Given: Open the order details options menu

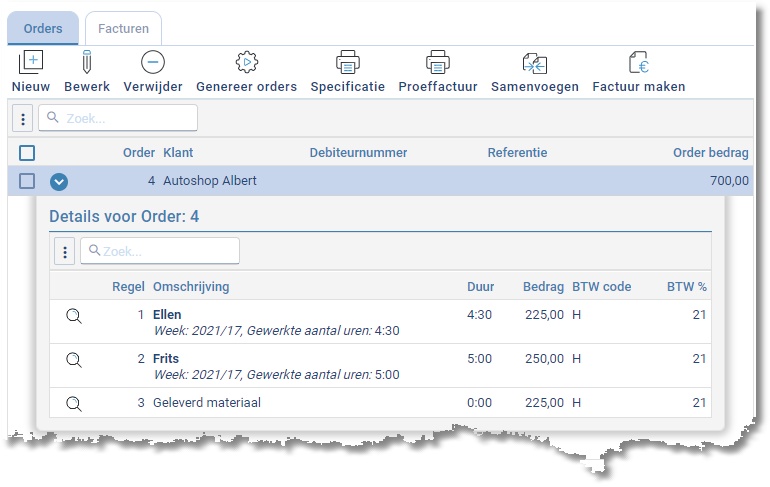Looking at the screenshot, I should (65, 252).
